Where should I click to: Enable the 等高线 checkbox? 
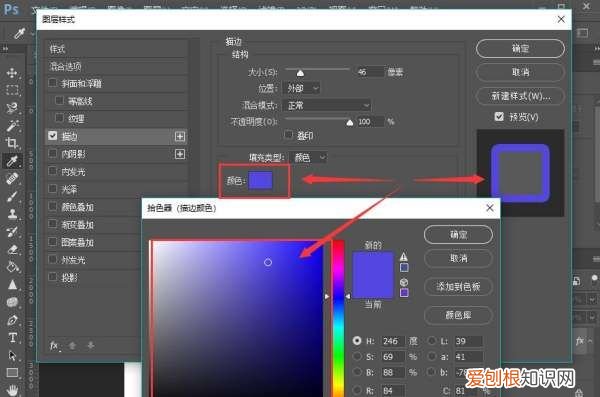tap(59, 100)
